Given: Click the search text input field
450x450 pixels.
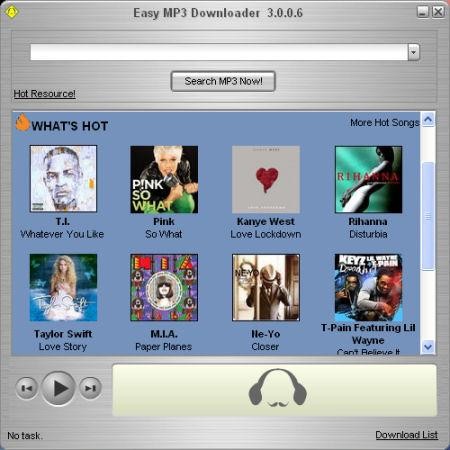Looking at the screenshot, I should (219, 52).
